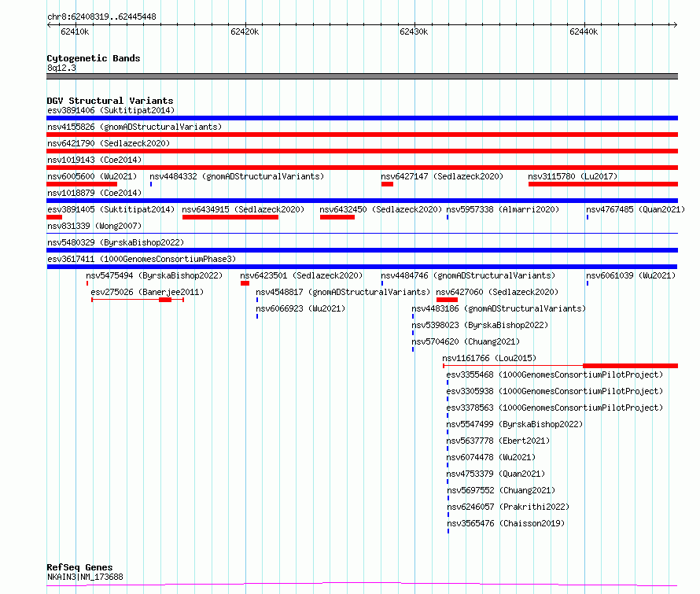This screenshot has width=700, height=594.
Task: Click the NKAIN3|NM_173688 gene label
Action: 85,577
